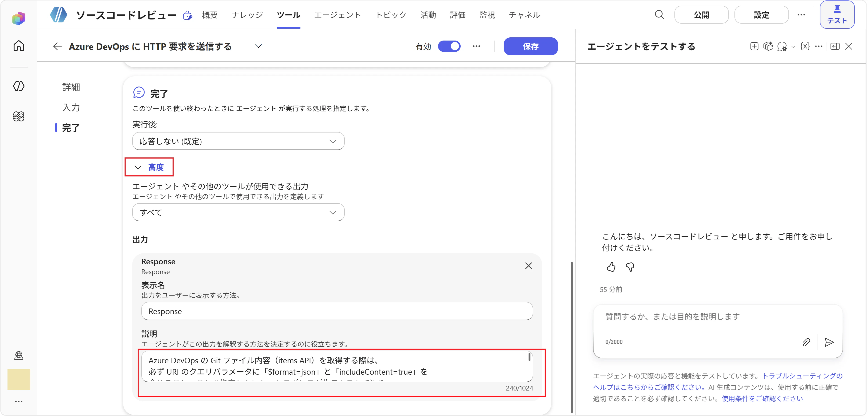Open the Copilot Studio home icon
This screenshot has height=417, width=868.
19,46
